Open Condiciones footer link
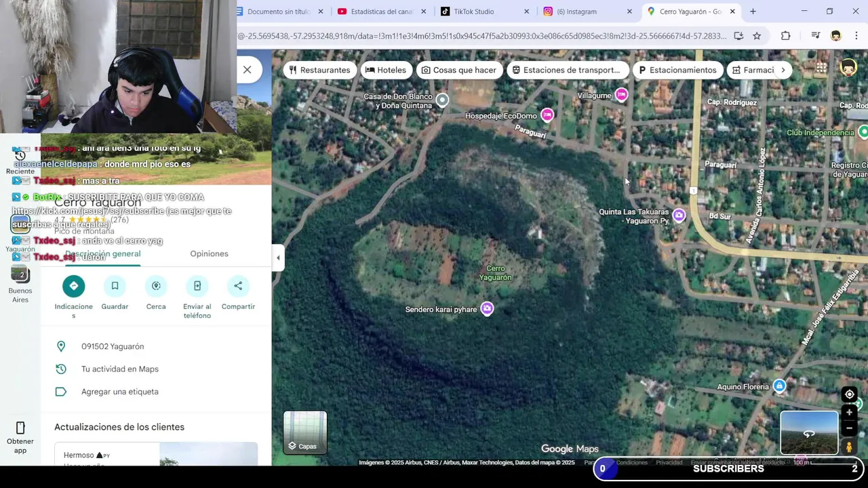This screenshot has width=868, height=488. pyautogui.click(x=632, y=462)
